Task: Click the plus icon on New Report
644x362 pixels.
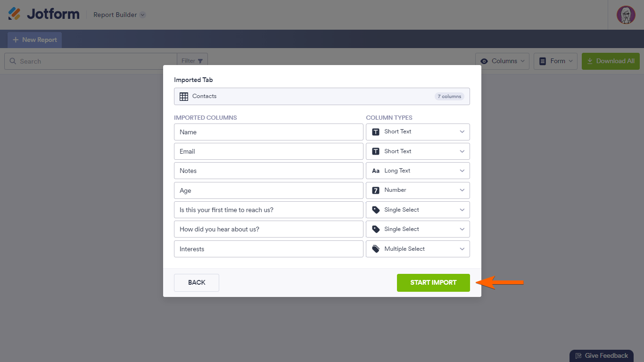Action: coord(16,40)
